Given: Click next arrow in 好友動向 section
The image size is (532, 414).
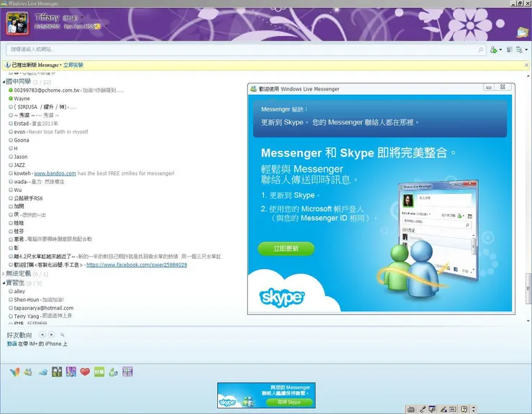Looking at the screenshot, I should [51, 335].
